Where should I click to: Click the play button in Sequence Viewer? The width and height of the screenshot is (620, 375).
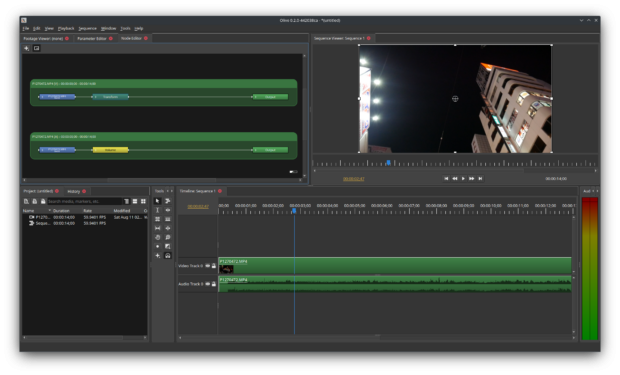[463, 178]
